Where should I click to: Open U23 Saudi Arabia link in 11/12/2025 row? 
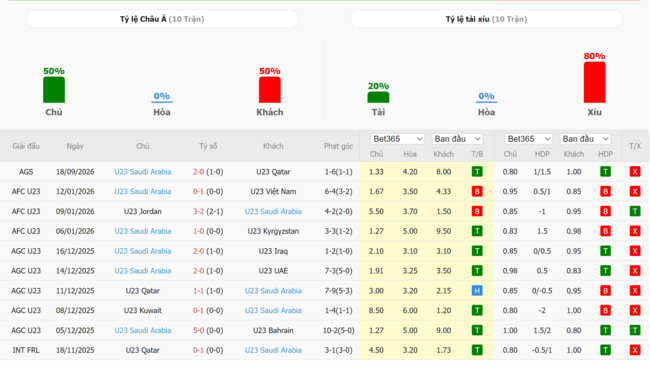pyautogui.click(x=273, y=291)
